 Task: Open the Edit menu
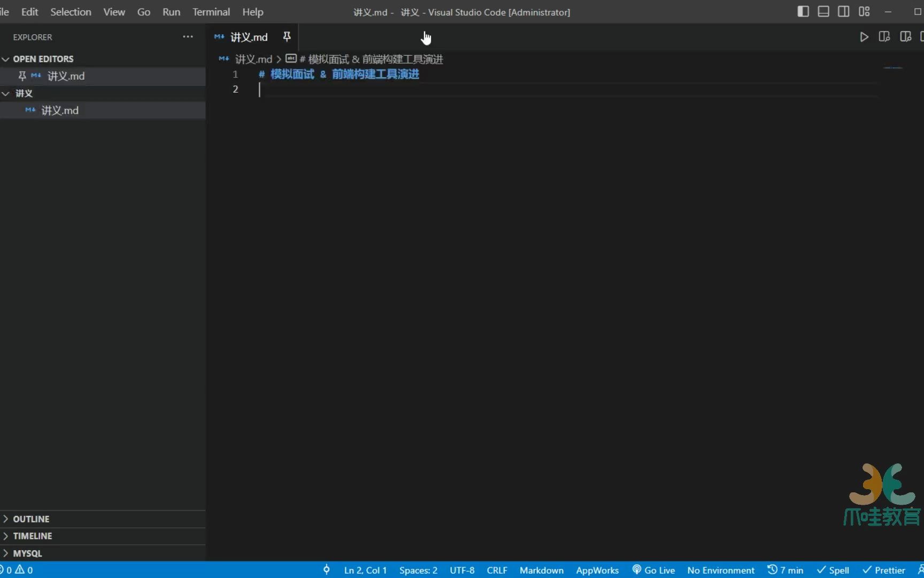point(29,12)
